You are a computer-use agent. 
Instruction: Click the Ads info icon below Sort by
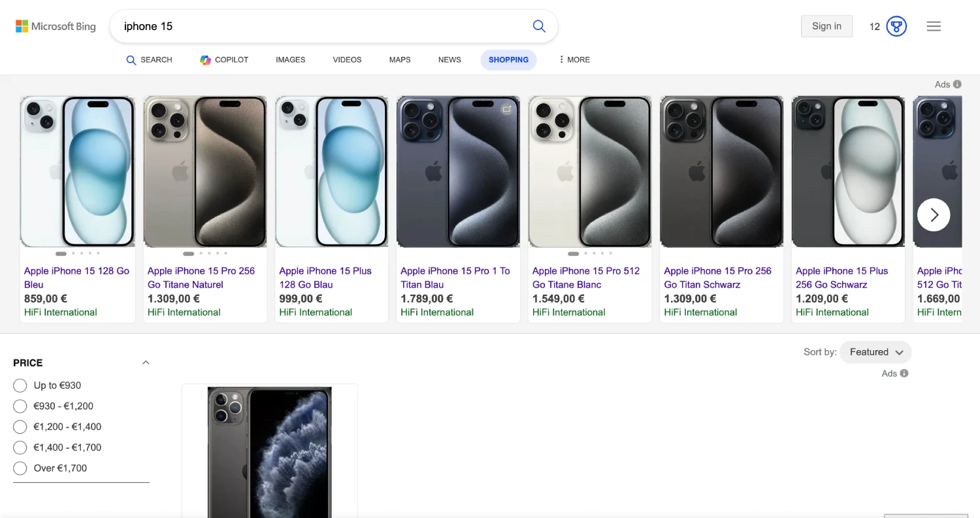coord(904,374)
